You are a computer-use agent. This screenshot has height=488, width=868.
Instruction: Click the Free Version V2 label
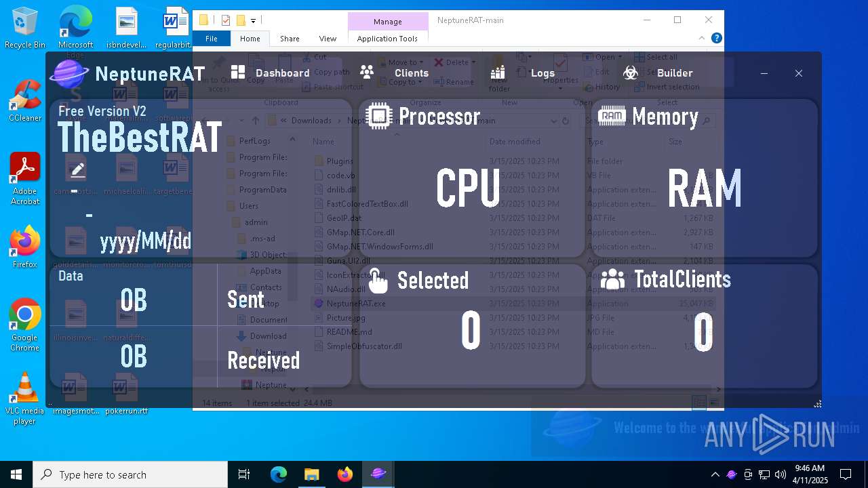click(102, 111)
